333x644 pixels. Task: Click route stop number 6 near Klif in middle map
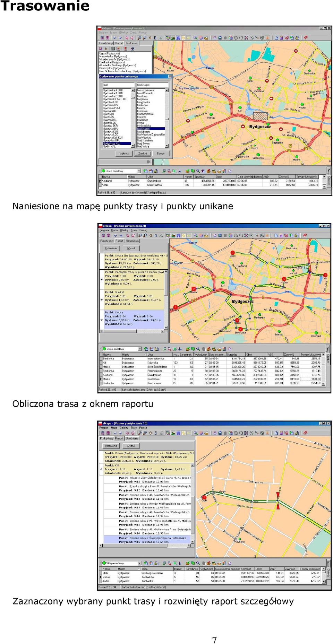pos(325,275)
